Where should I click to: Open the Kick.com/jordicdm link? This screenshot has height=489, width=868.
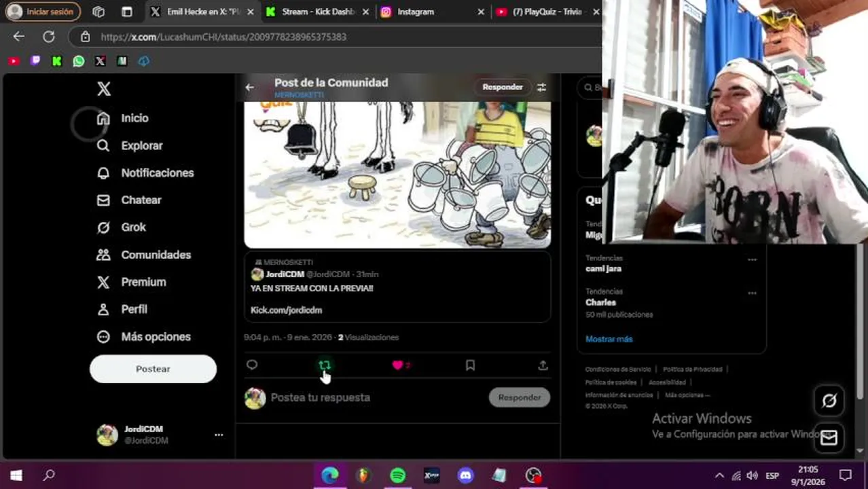point(286,310)
